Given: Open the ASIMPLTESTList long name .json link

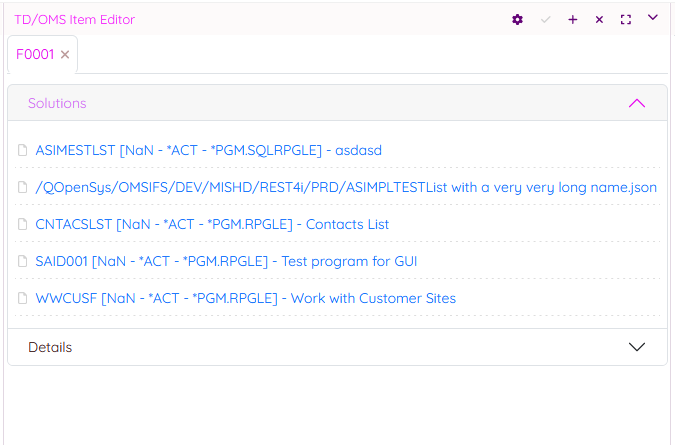Looking at the screenshot, I should pyautogui.click(x=345, y=187).
